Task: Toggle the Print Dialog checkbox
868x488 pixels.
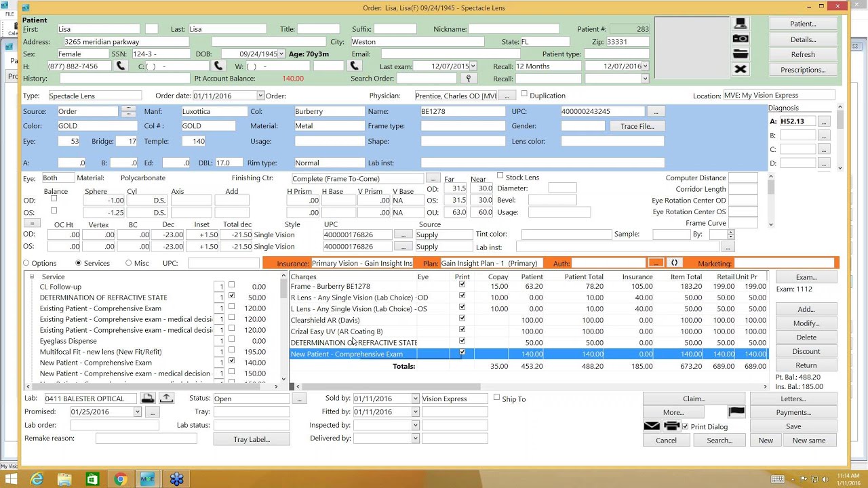Action: [x=686, y=426]
